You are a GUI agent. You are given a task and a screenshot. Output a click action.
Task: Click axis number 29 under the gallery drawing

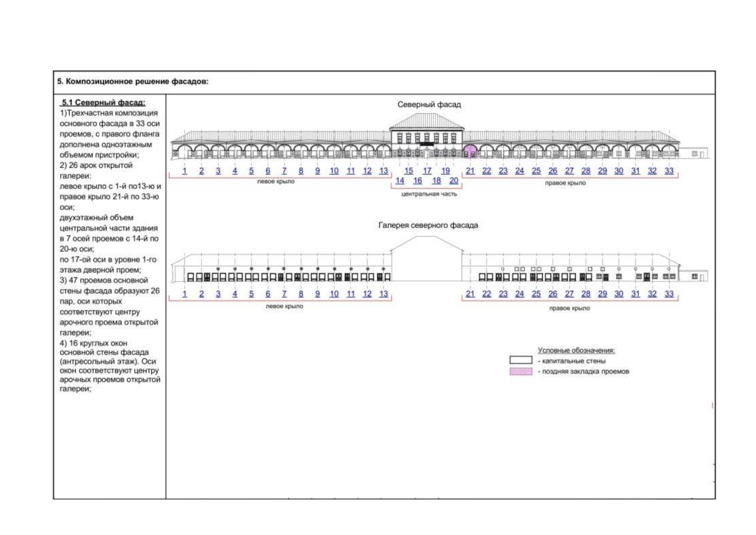pos(602,294)
